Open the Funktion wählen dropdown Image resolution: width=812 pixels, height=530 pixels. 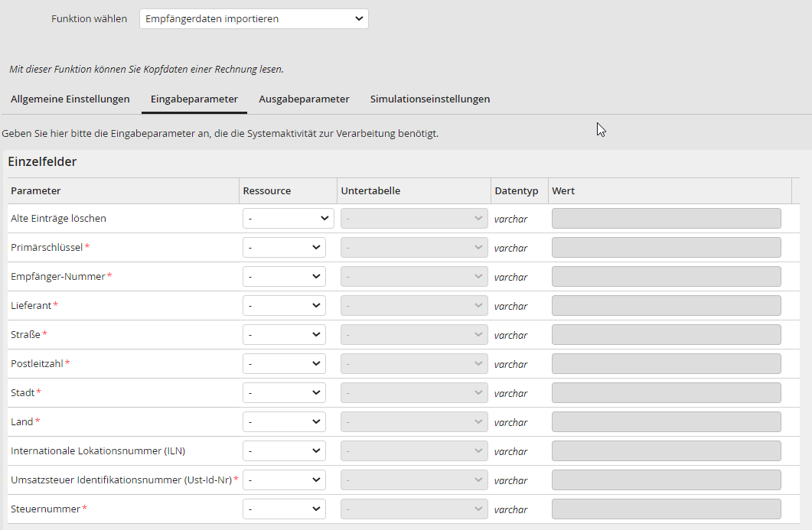coord(253,19)
